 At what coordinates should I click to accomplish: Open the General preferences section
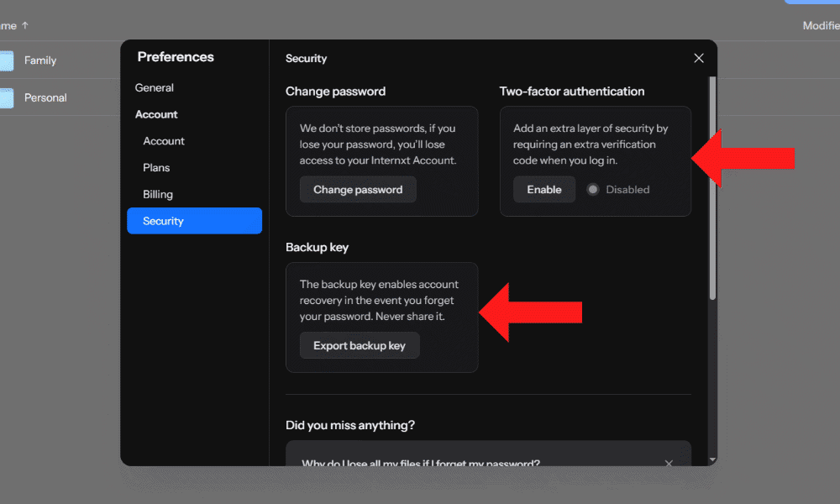[155, 87]
